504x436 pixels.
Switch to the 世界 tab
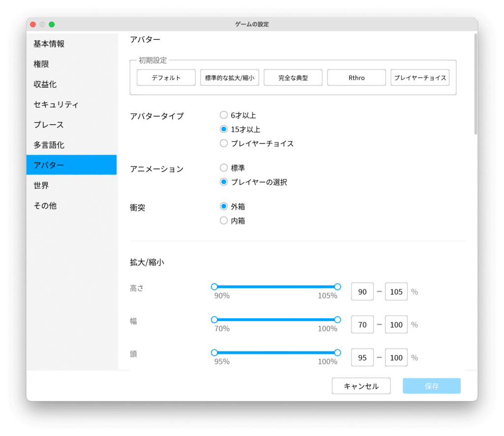coord(41,185)
